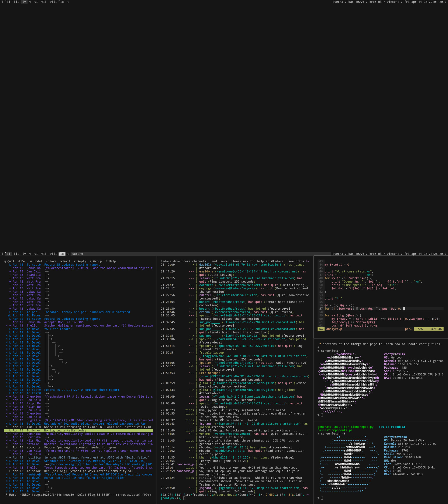Viewport: 448px width, 504px height.
Task: Click the http://communi.github.com link
Action: click(222, 437)
